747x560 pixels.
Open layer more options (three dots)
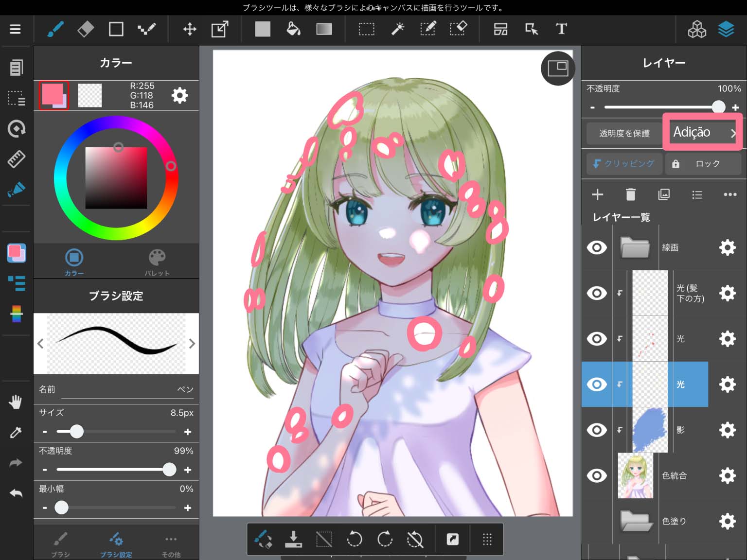pos(730,194)
